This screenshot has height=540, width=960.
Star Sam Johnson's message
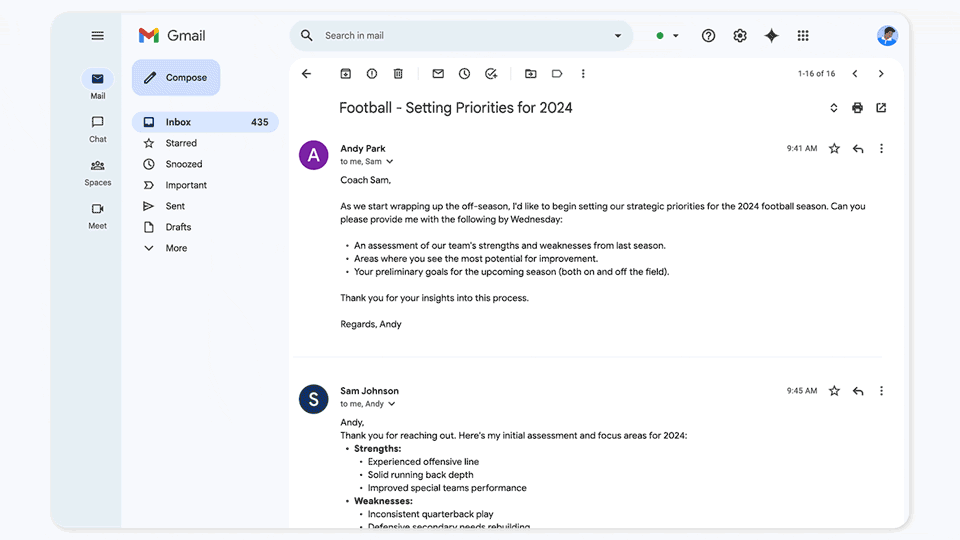click(x=834, y=391)
